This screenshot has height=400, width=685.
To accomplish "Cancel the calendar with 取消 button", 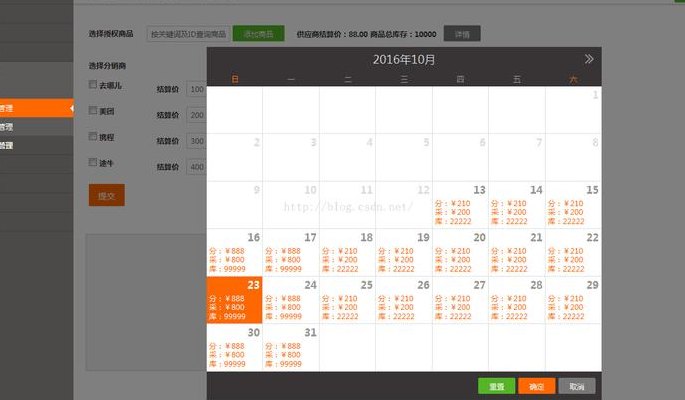I will [577, 386].
